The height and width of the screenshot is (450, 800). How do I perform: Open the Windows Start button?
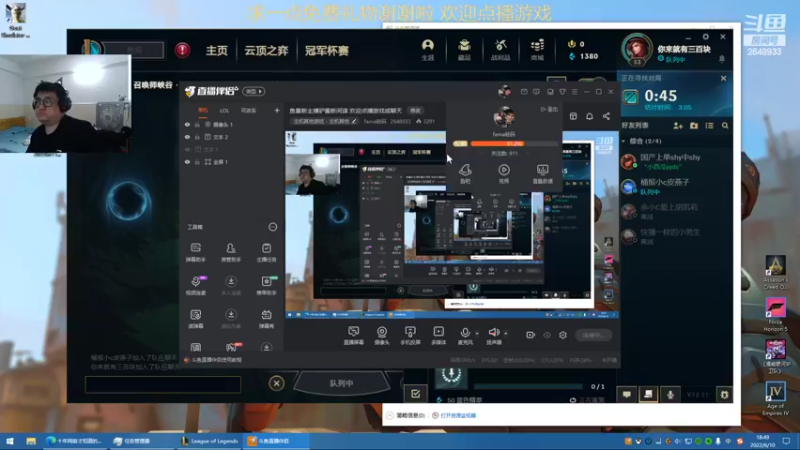point(10,441)
